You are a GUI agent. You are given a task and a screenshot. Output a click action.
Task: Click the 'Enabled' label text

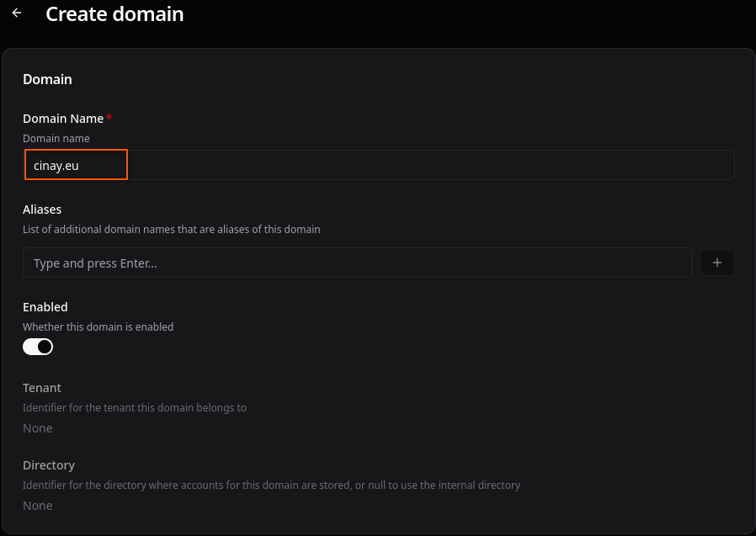[x=45, y=307]
